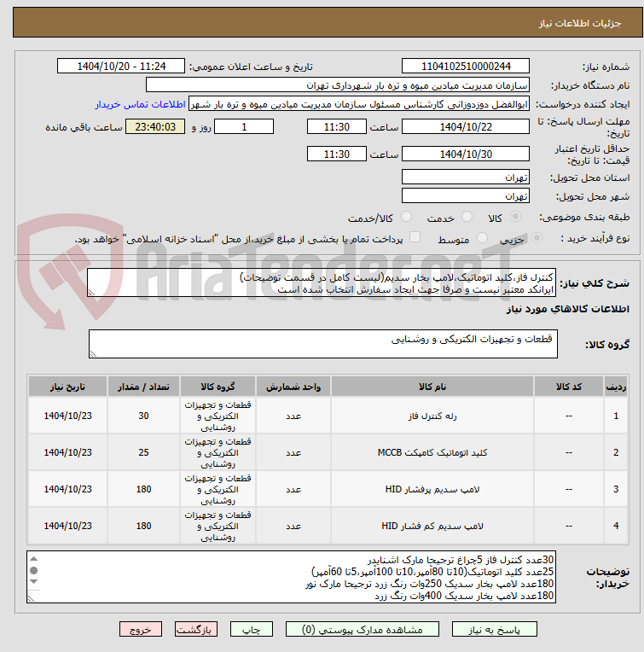
Task: Click the remaining days field showing 1
Action: click(244, 127)
